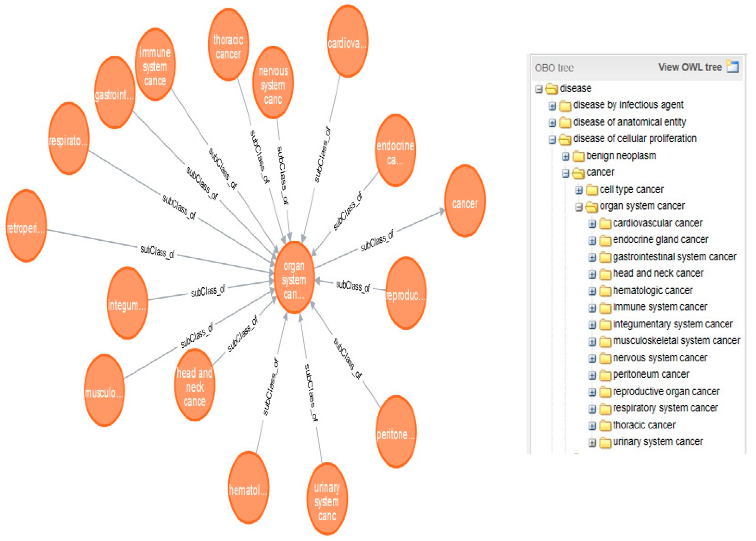756x541 pixels.
Task: Select the gastrointestinal system cancer tree entry
Action: pos(674,257)
